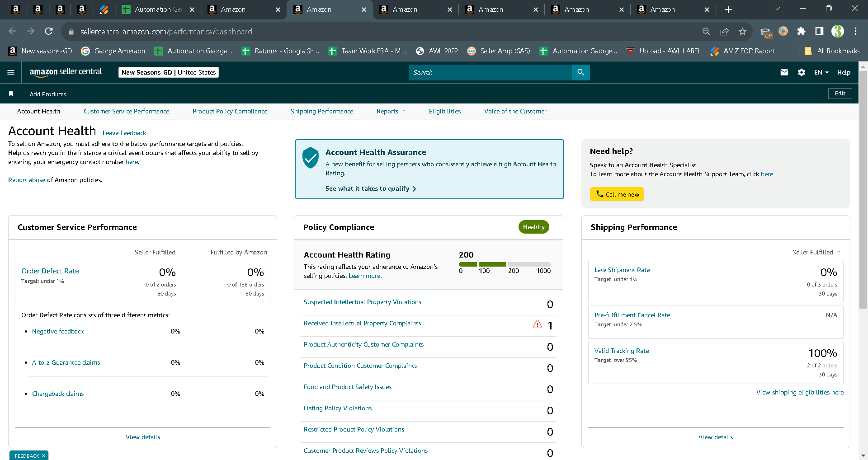Open the All Bookmarks folder
The width and height of the screenshot is (868, 460).
(x=832, y=51)
